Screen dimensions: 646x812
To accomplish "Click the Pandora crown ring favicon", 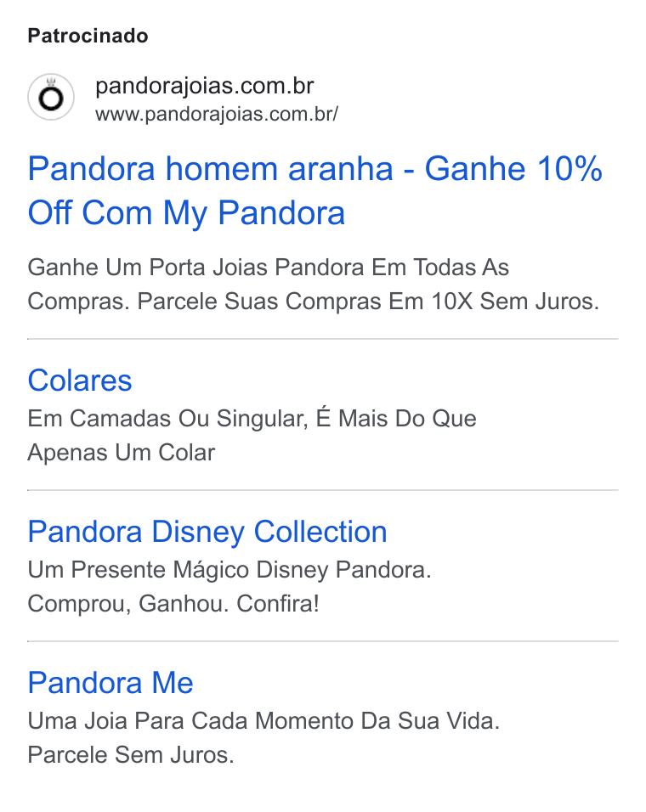I will [x=51, y=97].
